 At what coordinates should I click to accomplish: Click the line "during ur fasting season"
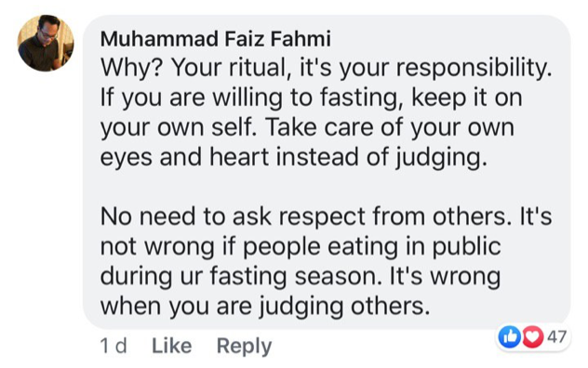[x=301, y=276]
